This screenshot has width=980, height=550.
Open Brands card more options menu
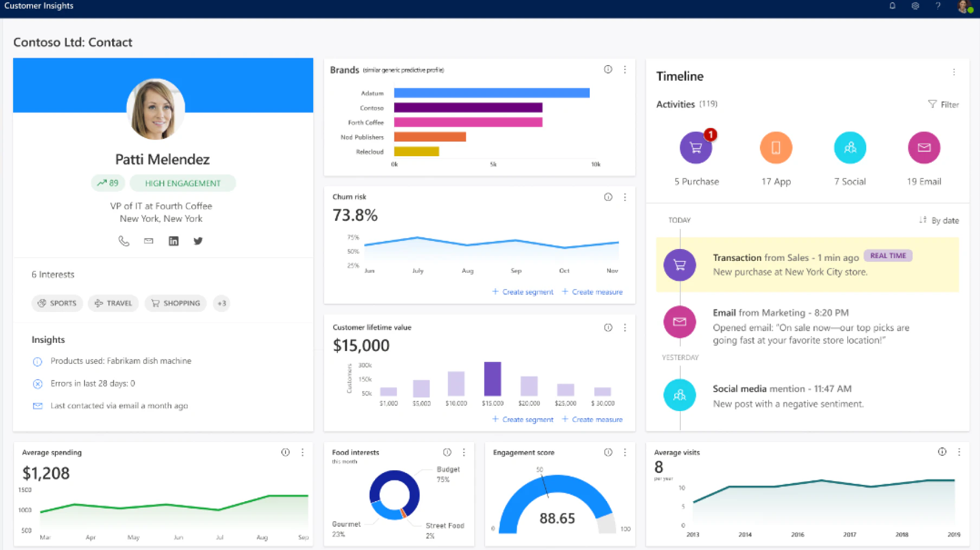[625, 69]
